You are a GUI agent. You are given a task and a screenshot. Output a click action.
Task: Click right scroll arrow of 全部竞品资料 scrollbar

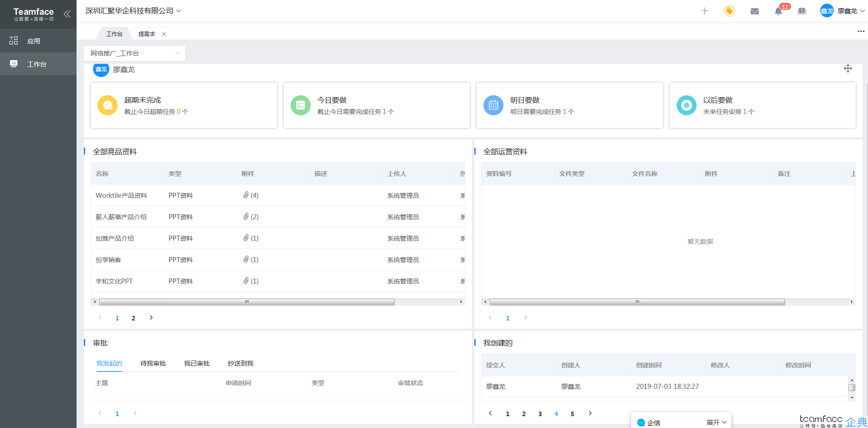(x=461, y=302)
